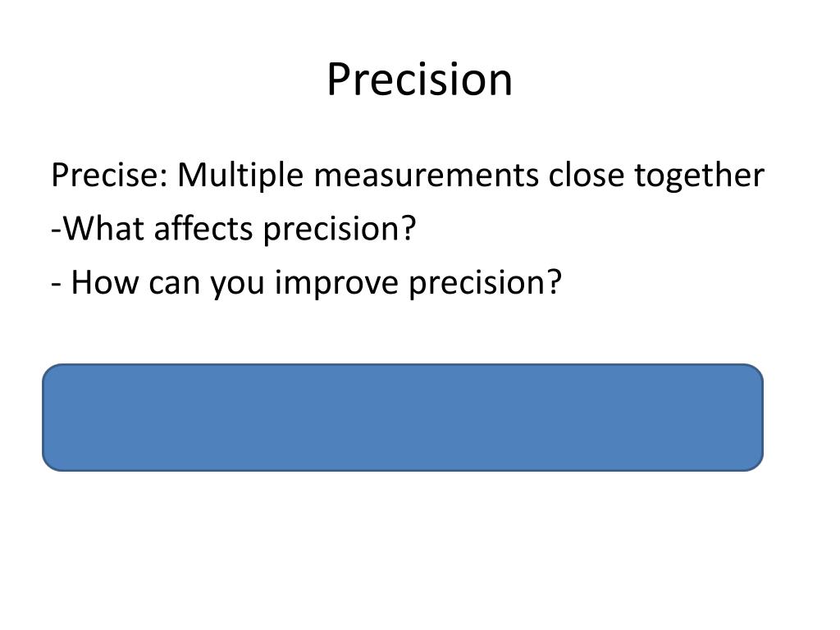This screenshot has width=840, height=630.
Task: Click the word "How" in the third line
Action: pos(105,282)
